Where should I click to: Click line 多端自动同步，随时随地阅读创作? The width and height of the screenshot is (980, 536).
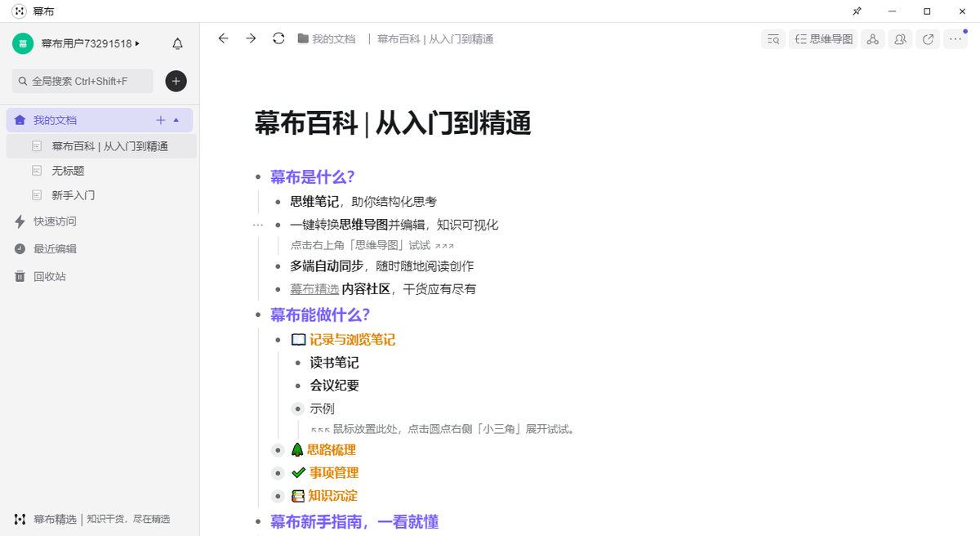(x=381, y=266)
